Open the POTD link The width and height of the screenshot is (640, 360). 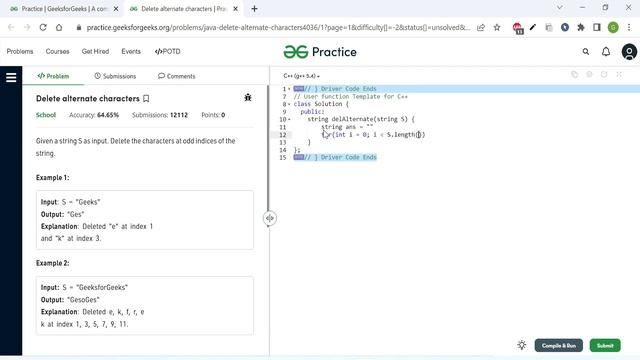[x=167, y=51]
